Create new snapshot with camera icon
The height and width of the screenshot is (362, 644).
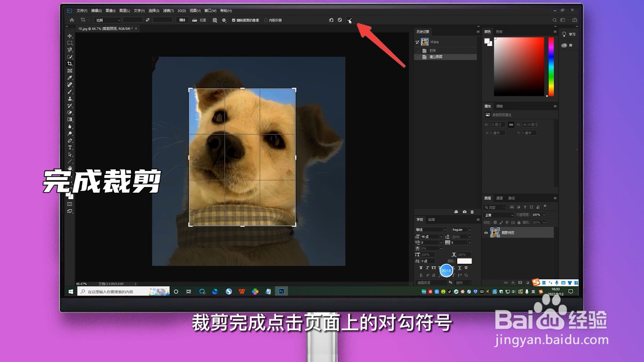pyautogui.click(x=464, y=212)
